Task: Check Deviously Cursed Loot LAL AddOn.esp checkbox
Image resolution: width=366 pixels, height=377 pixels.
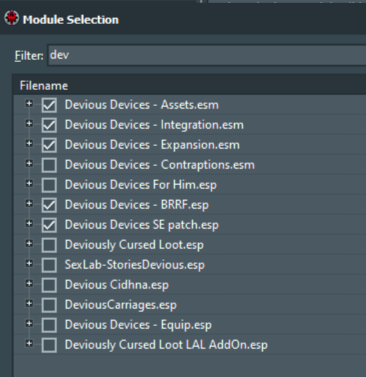Action: coord(49,345)
